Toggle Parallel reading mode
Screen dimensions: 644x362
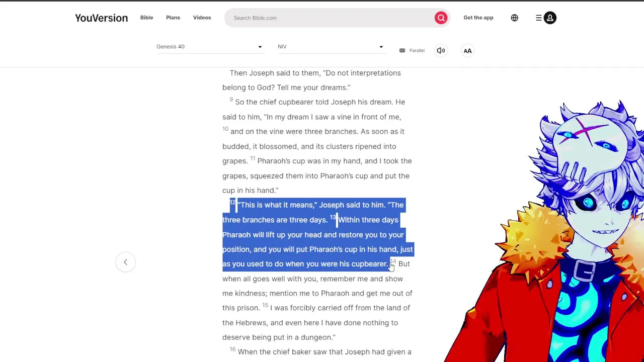[x=412, y=50]
